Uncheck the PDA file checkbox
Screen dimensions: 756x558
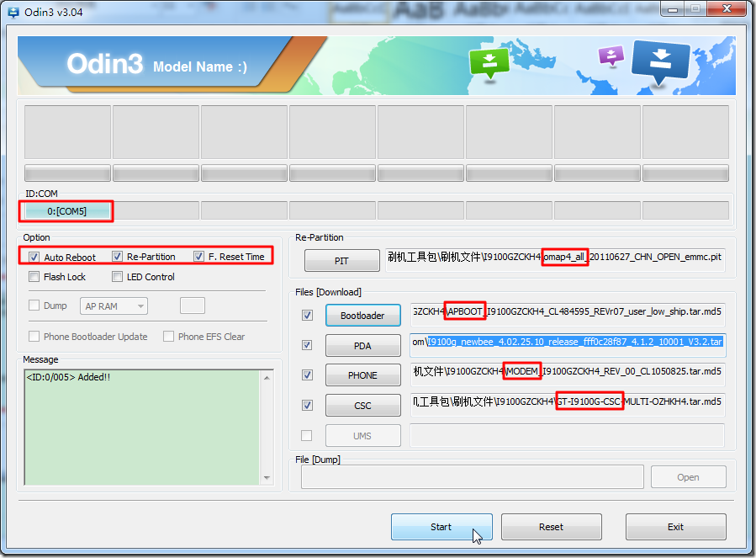click(307, 345)
